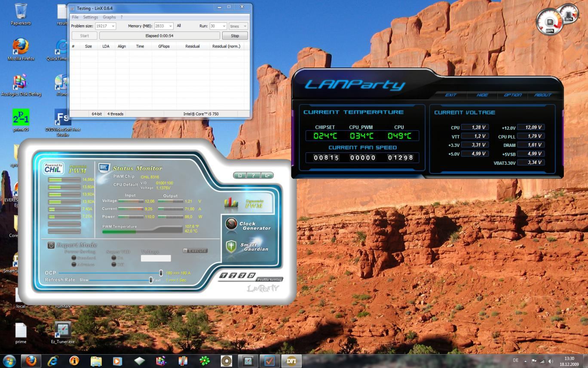Open the Ez_Tuner.exe desktop icon
588x368 pixels.
[63, 333]
